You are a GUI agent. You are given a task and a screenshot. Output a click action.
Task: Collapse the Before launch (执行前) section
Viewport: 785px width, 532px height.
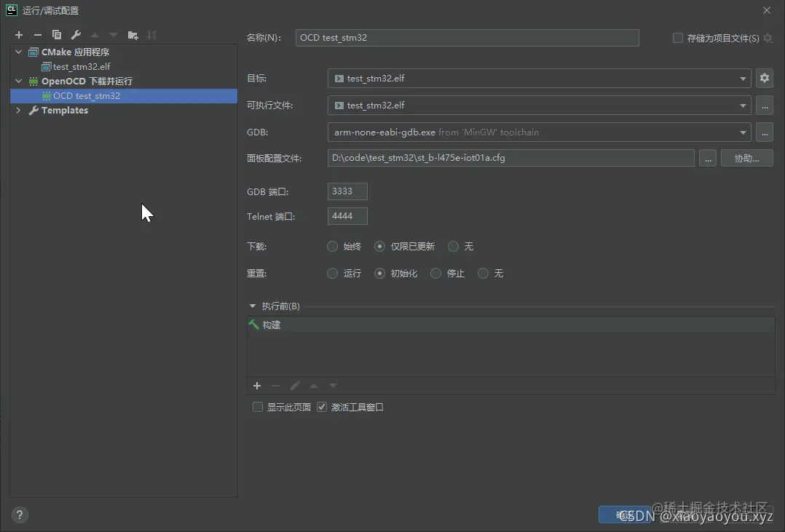coord(252,306)
